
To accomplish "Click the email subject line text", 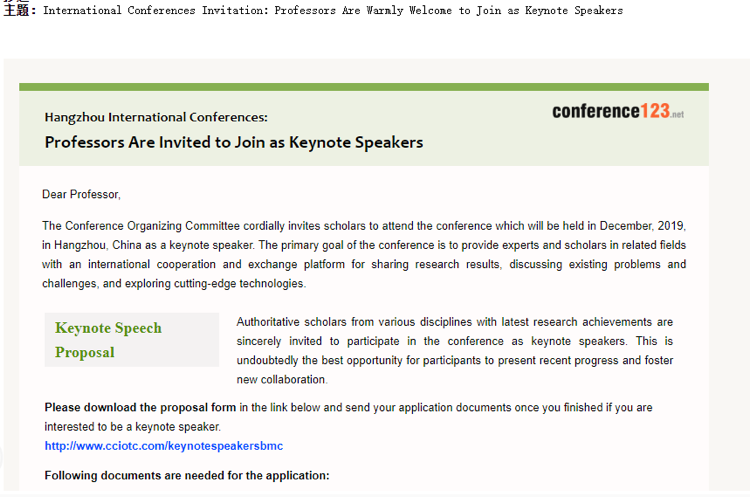I will click(x=333, y=11).
